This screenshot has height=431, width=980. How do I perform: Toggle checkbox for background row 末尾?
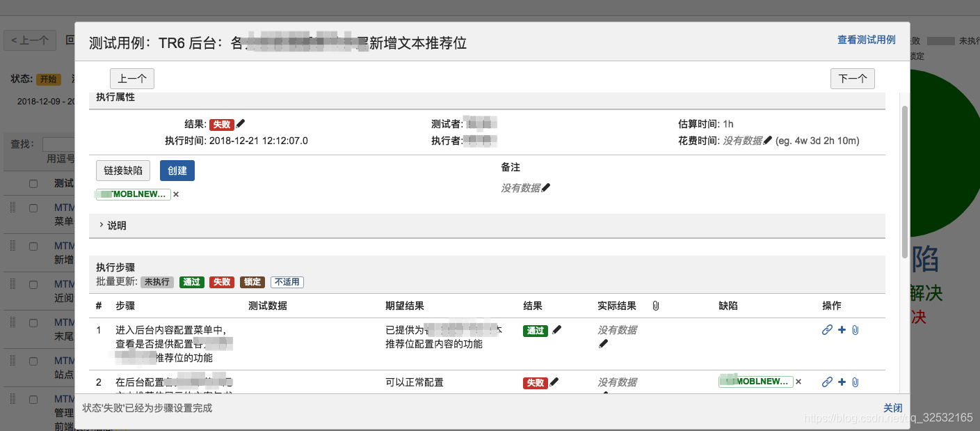point(33,323)
